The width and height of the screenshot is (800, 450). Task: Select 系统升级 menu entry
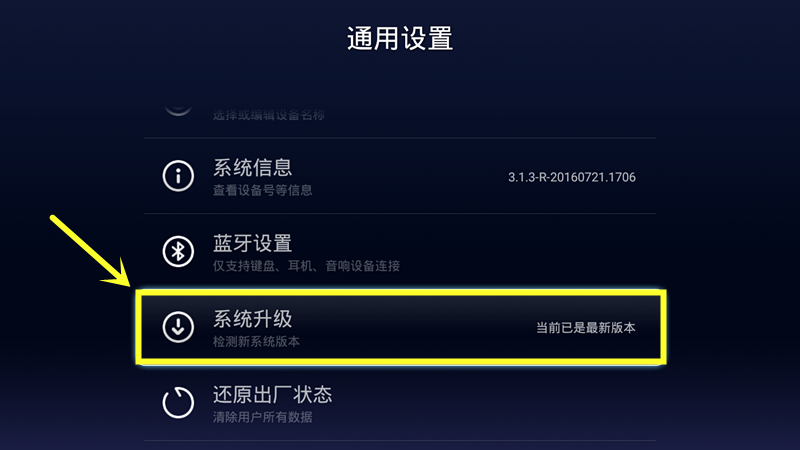click(x=400, y=327)
